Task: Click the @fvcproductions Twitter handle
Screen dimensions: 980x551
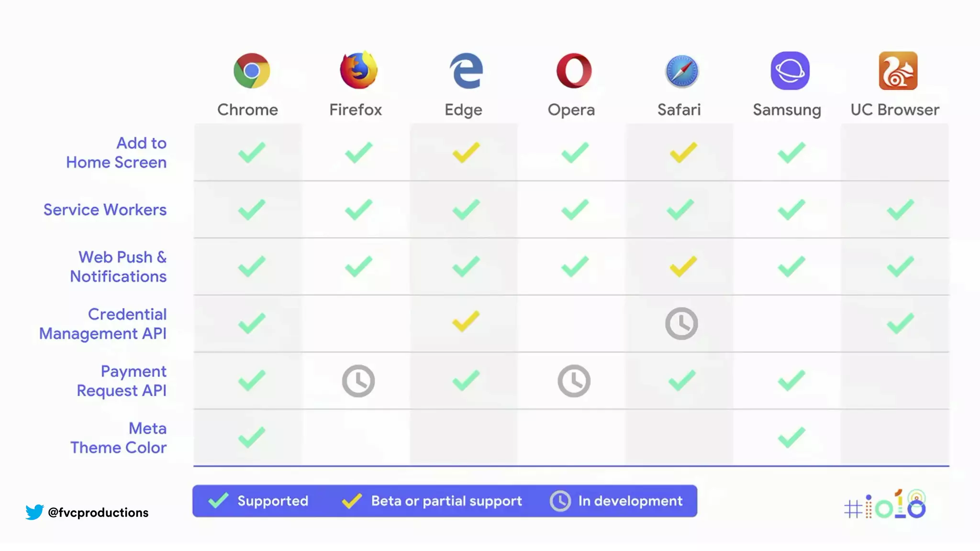Action: coord(98,512)
